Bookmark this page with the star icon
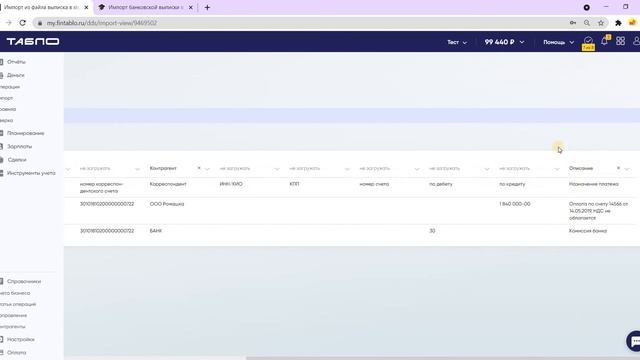This screenshot has height=360, width=640. tap(601, 23)
